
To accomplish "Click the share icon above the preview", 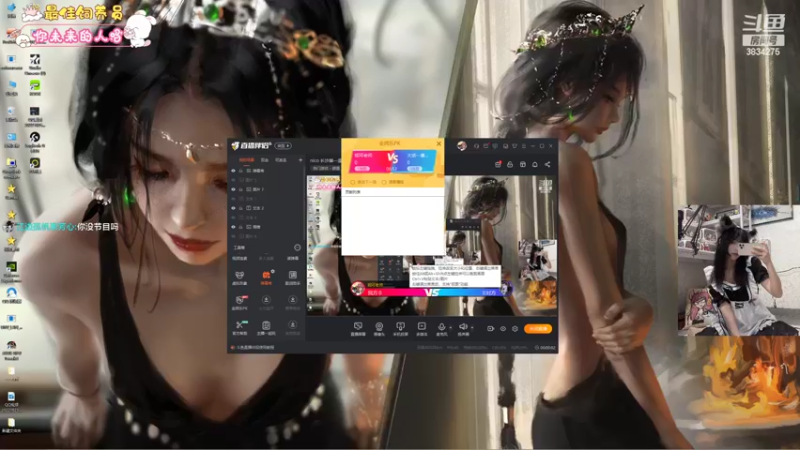I will click(547, 164).
